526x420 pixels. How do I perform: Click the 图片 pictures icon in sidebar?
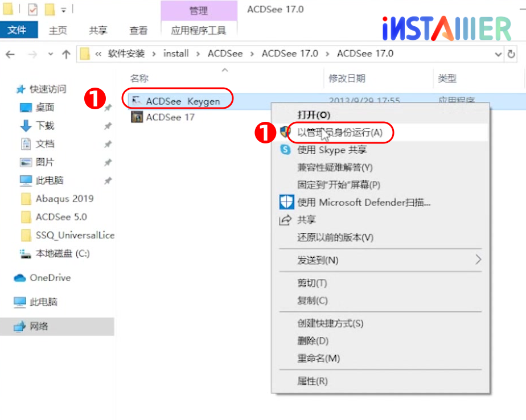coord(26,162)
